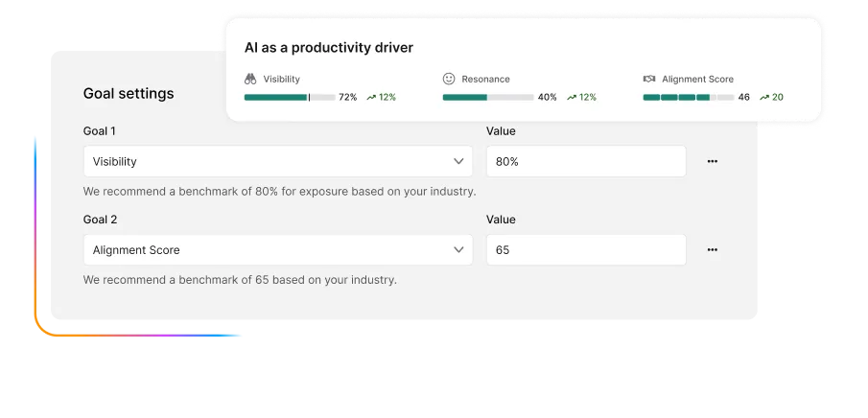Click the Visibility binoculars icon
Viewport: 868px width, 418px height.
tap(250, 79)
